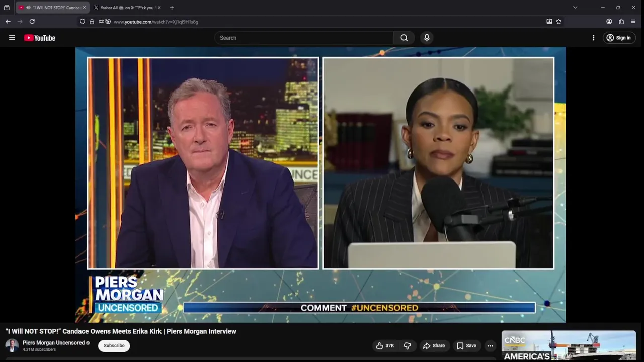Image resolution: width=644 pixels, height=362 pixels.
Task: Open YouTube settings three-dot menu
Action: coord(593,38)
